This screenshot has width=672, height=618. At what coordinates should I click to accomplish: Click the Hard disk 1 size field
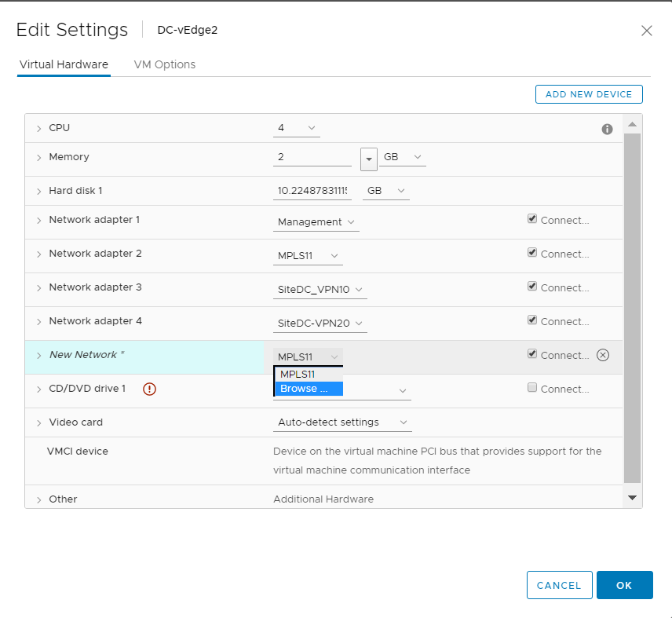312,191
